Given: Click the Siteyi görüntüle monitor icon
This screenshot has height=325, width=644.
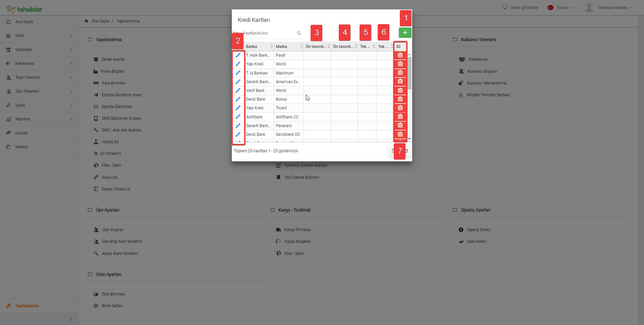Looking at the screenshot, I should click(505, 7).
